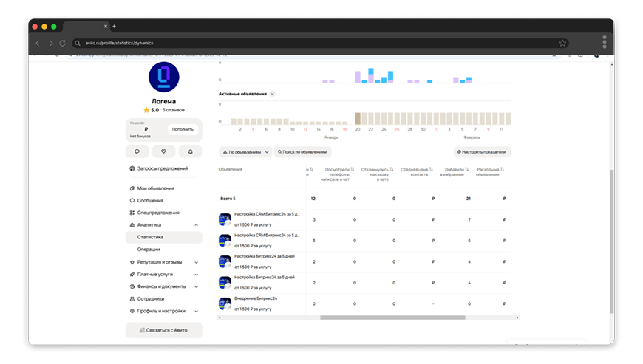This screenshot has height=364, width=643.
Task: Select Операции under Аналитика
Action: coord(149,250)
